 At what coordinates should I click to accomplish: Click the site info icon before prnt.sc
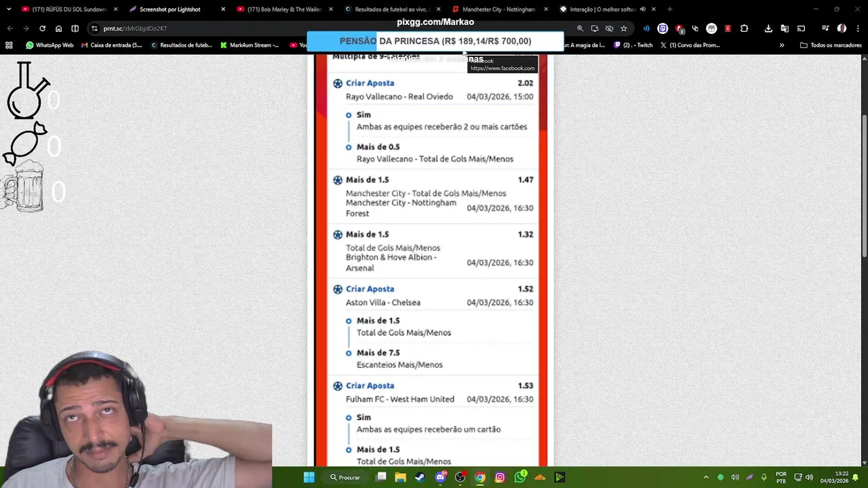click(94, 28)
